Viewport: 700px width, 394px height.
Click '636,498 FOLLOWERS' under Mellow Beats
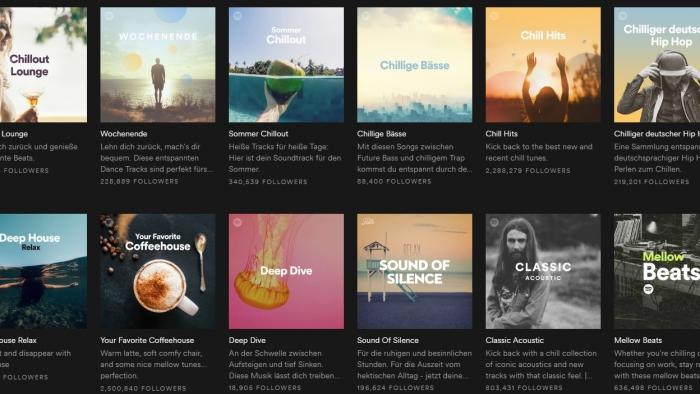click(x=653, y=388)
